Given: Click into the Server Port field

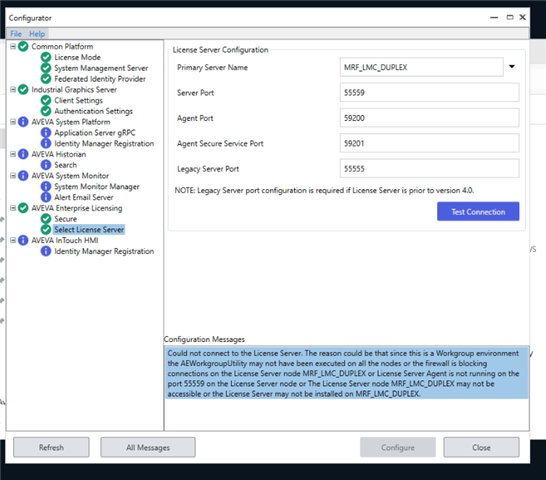Looking at the screenshot, I should pyautogui.click(x=429, y=93).
